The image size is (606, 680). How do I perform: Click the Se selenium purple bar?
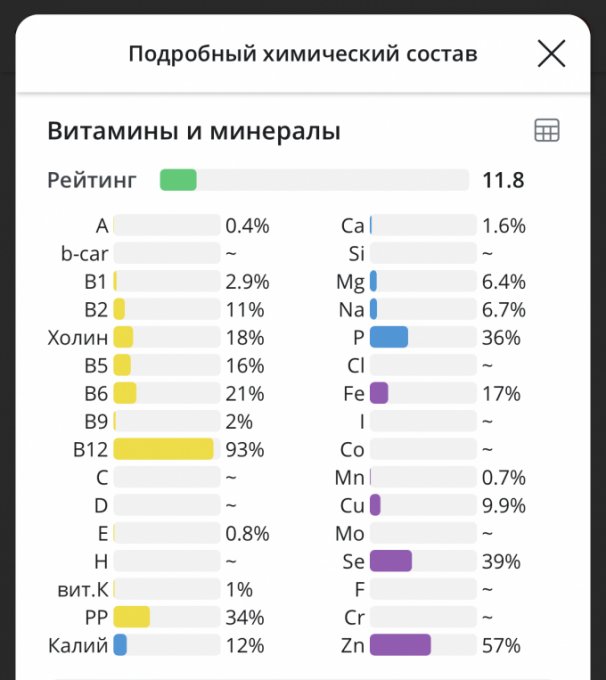tap(391, 561)
